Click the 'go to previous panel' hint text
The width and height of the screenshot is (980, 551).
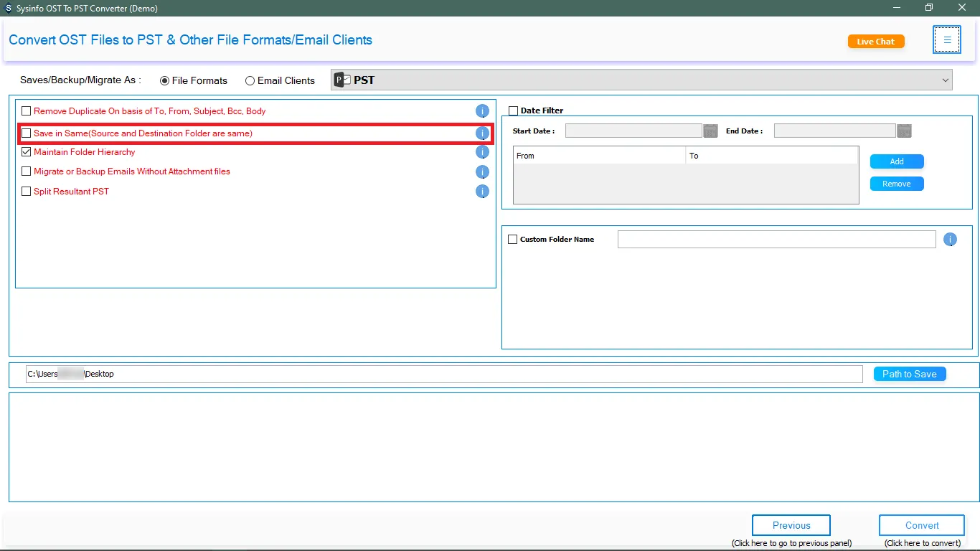(x=791, y=543)
